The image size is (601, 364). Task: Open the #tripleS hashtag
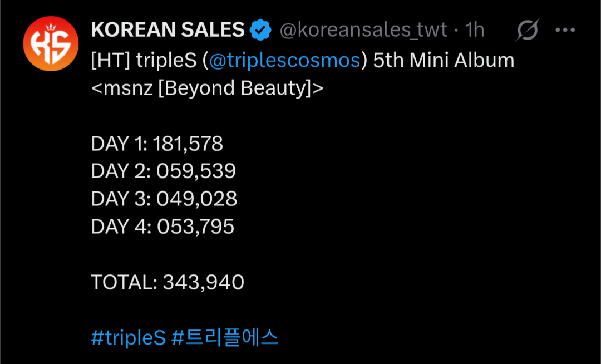coord(128,338)
